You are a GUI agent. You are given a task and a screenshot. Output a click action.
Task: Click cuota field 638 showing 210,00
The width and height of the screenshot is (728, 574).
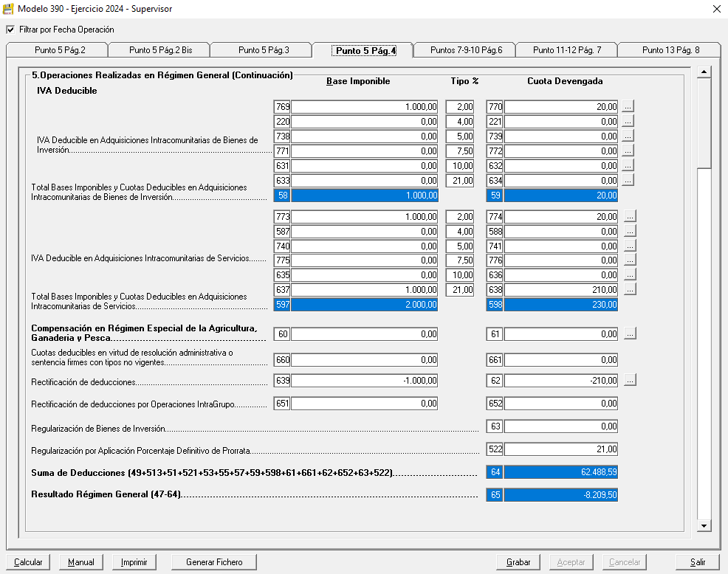(x=561, y=290)
